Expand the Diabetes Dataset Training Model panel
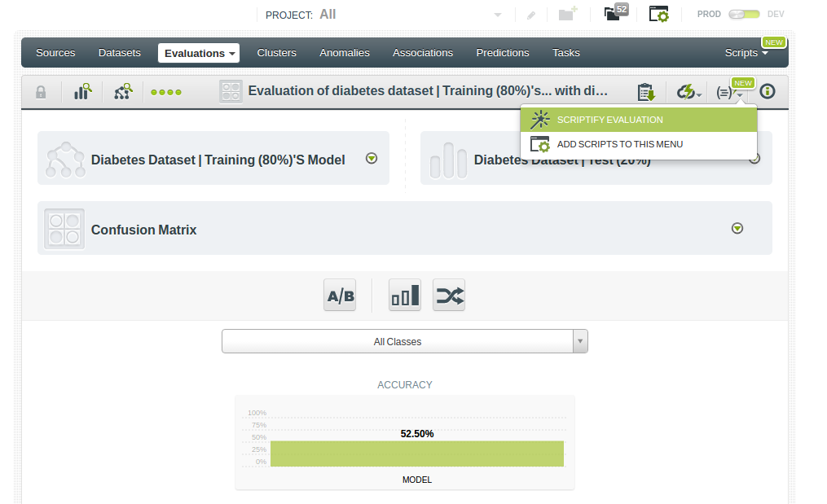 pyautogui.click(x=371, y=159)
